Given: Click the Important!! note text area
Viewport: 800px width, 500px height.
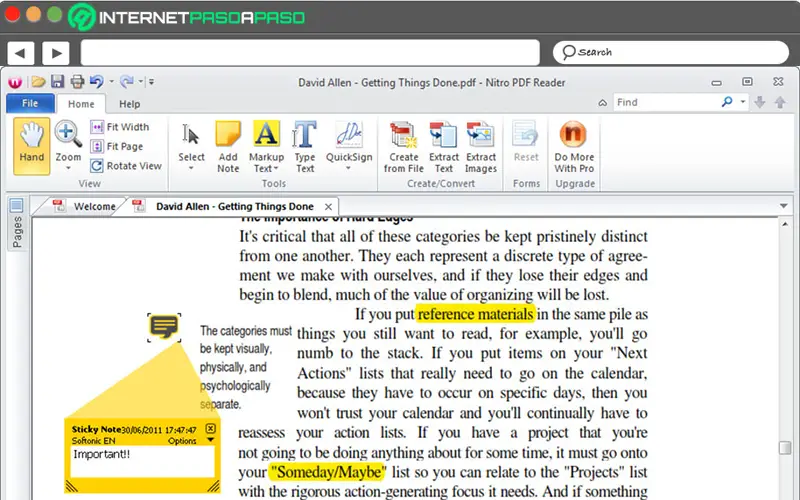Looking at the screenshot, I should click(x=142, y=462).
